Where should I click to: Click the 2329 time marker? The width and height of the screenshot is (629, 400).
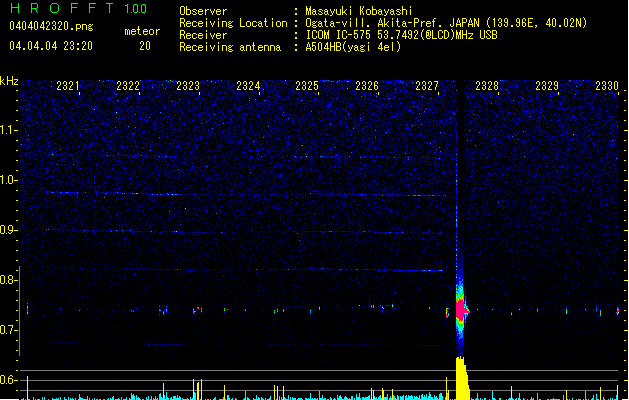tap(547, 86)
